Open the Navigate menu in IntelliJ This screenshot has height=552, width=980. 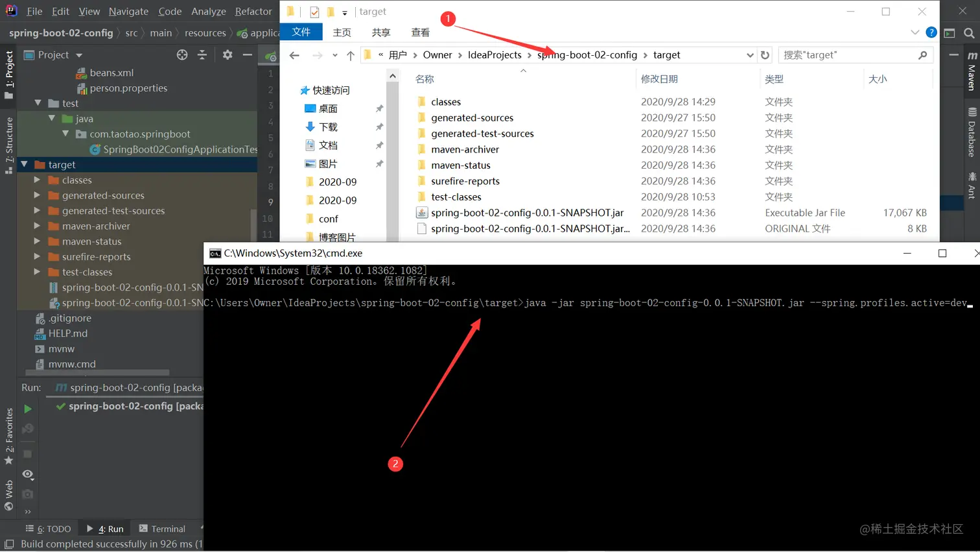click(x=128, y=11)
